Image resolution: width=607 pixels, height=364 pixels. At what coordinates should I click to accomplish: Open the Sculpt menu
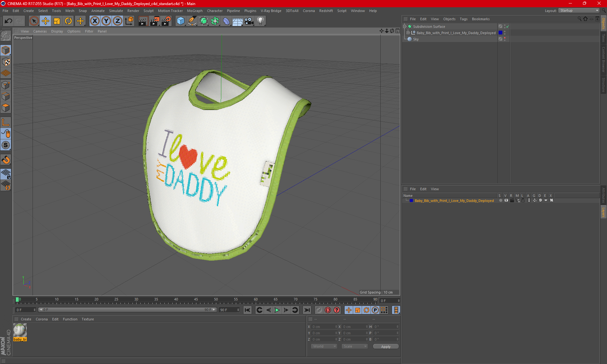click(x=148, y=11)
